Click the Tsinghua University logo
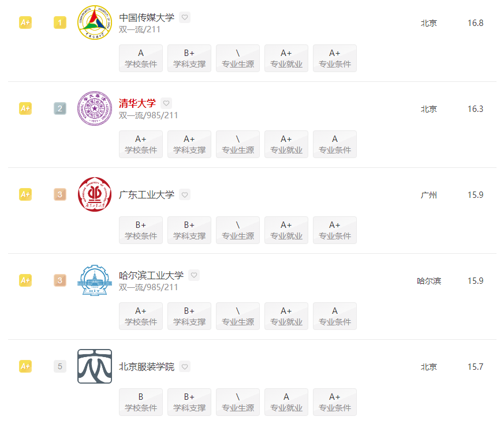 coord(94,108)
